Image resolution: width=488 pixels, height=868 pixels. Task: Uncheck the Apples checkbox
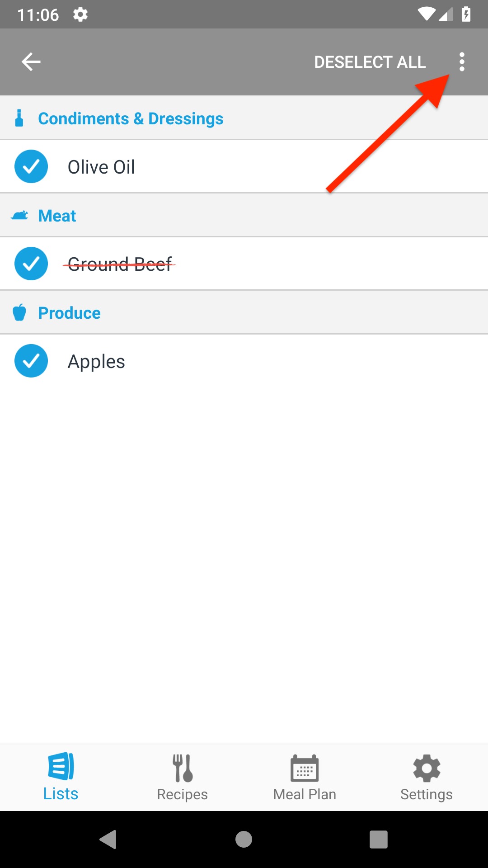pyautogui.click(x=31, y=361)
